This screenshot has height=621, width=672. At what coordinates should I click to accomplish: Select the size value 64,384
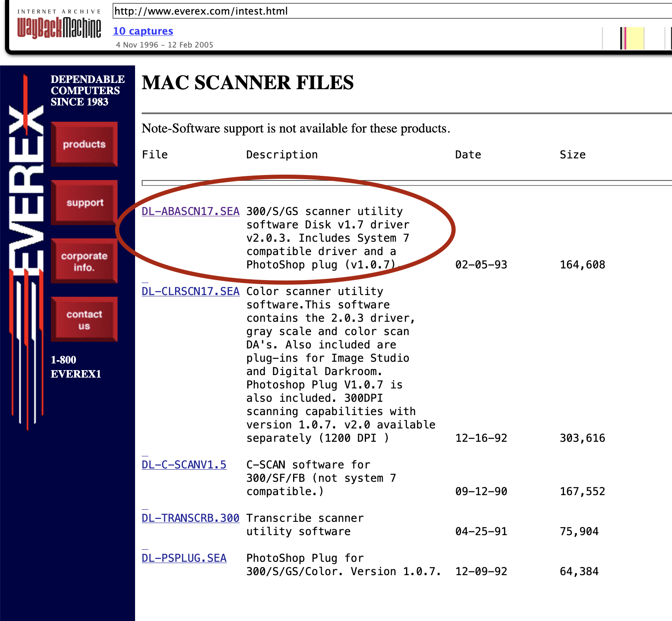pyautogui.click(x=579, y=571)
